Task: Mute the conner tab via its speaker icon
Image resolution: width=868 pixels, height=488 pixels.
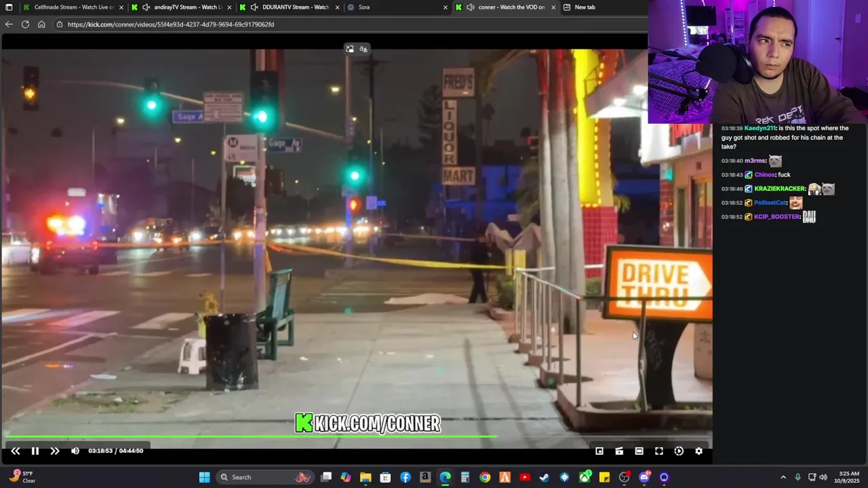Action: tap(470, 7)
